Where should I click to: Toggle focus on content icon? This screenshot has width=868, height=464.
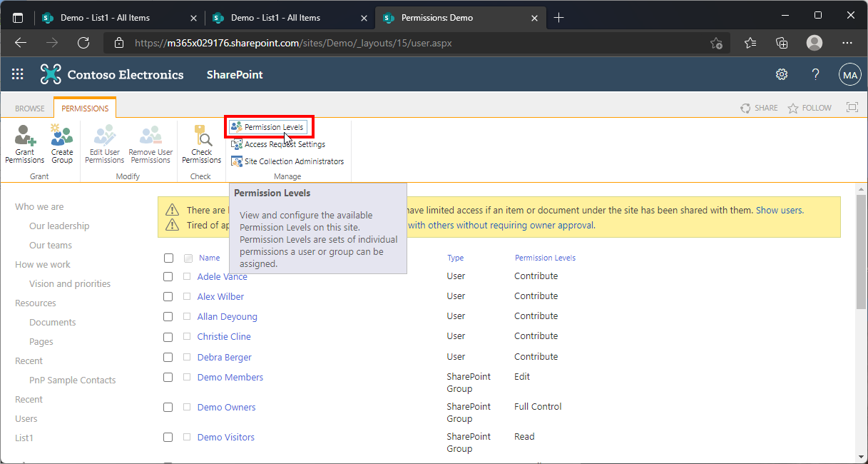852,108
